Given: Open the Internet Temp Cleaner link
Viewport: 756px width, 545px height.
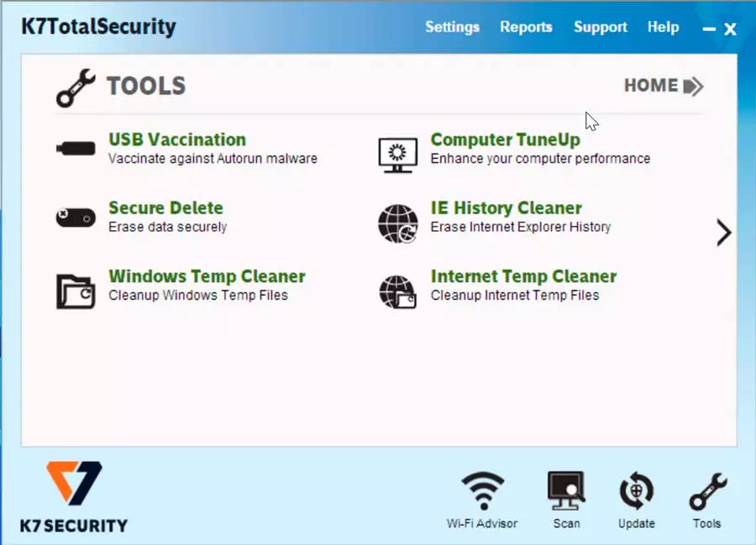Looking at the screenshot, I should [x=523, y=276].
